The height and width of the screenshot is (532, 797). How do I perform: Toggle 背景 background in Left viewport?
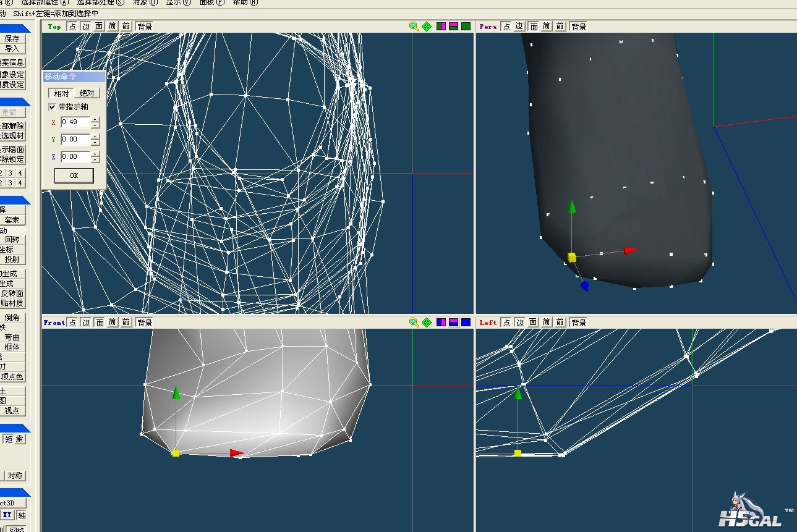pyautogui.click(x=579, y=323)
